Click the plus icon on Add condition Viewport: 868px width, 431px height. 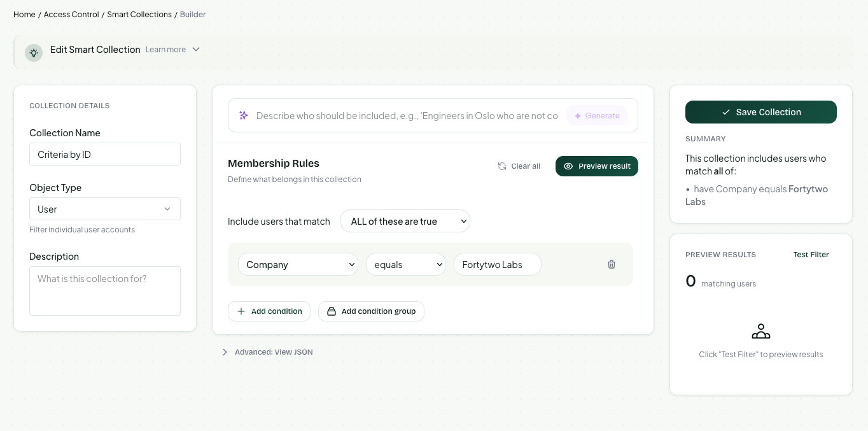pyautogui.click(x=241, y=311)
